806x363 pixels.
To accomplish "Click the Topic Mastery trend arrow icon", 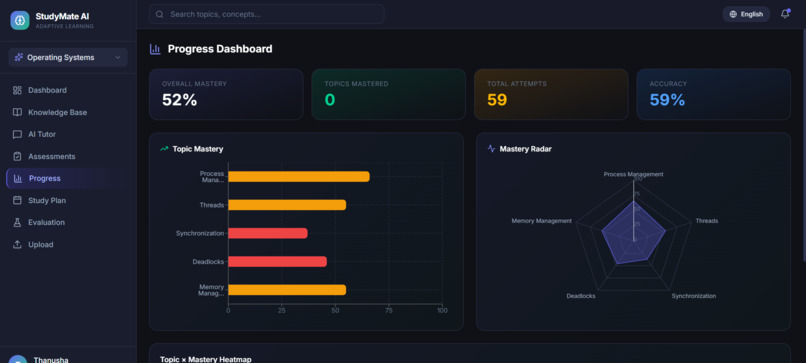I will (164, 149).
